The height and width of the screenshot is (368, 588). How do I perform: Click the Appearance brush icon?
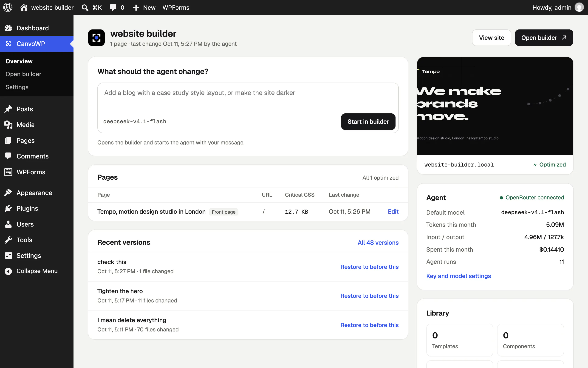click(x=8, y=193)
